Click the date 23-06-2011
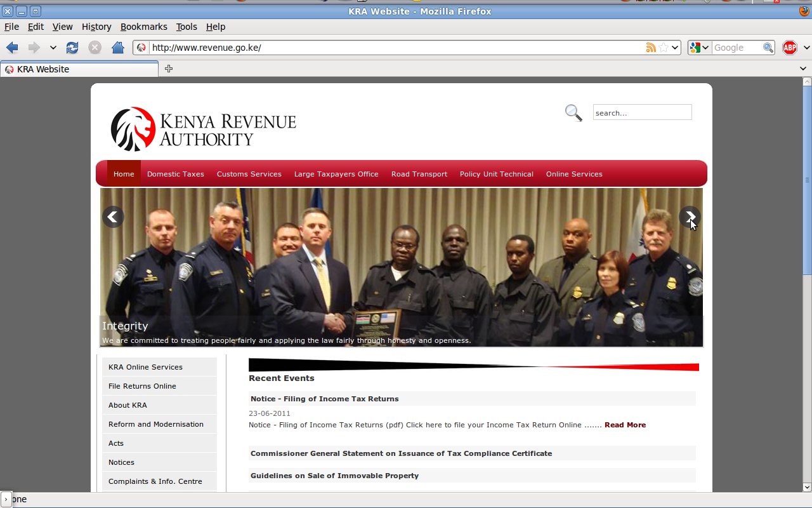Viewport: 812px width, 508px height. [270, 413]
